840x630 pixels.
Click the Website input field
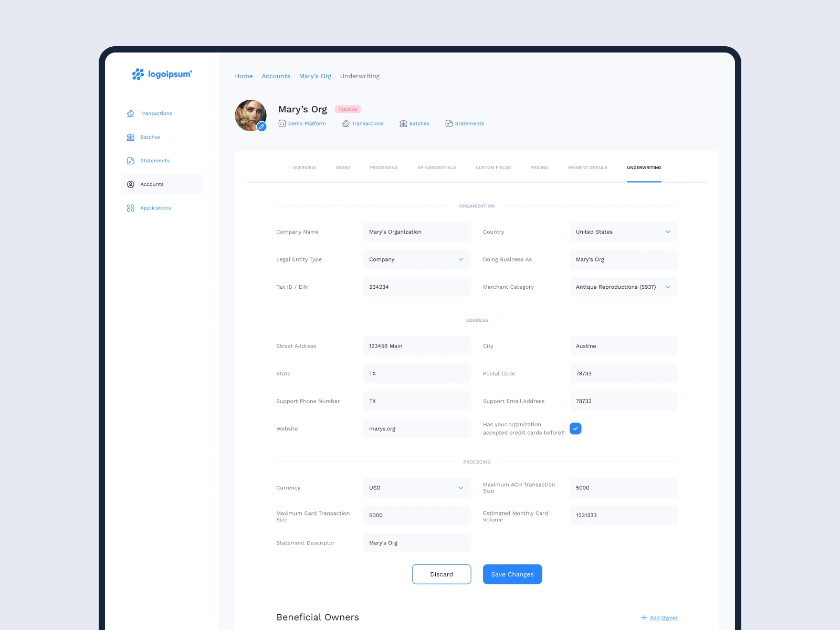(x=417, y=428)
